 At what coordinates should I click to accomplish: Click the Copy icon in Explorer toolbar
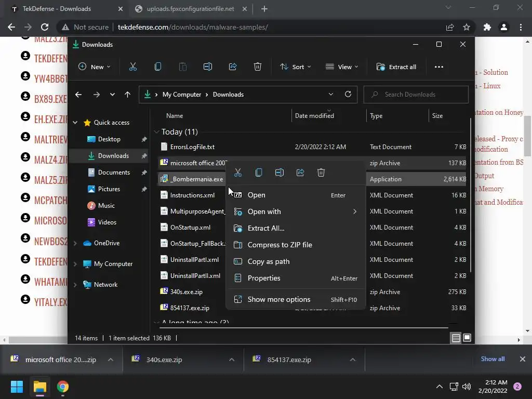click(158, 67)
